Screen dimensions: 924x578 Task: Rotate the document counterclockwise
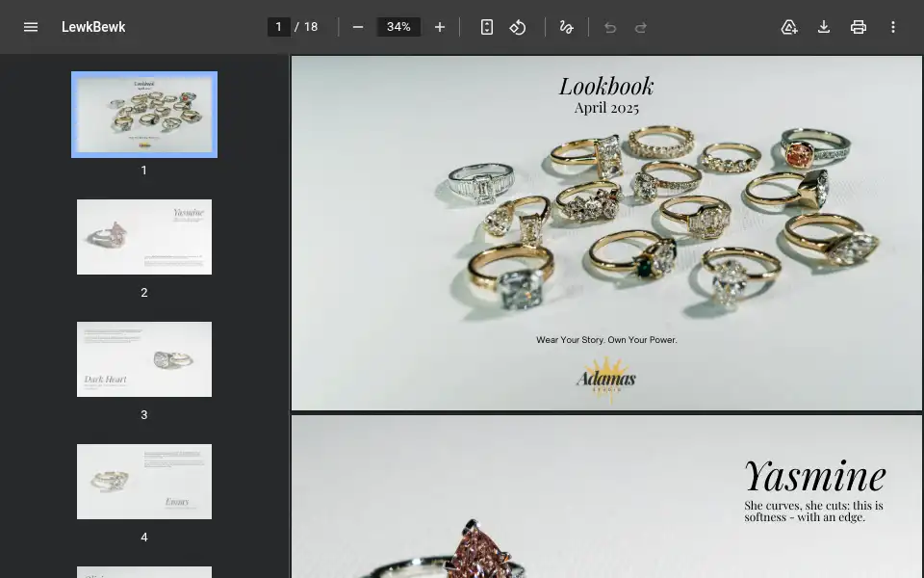coord(518,27)
